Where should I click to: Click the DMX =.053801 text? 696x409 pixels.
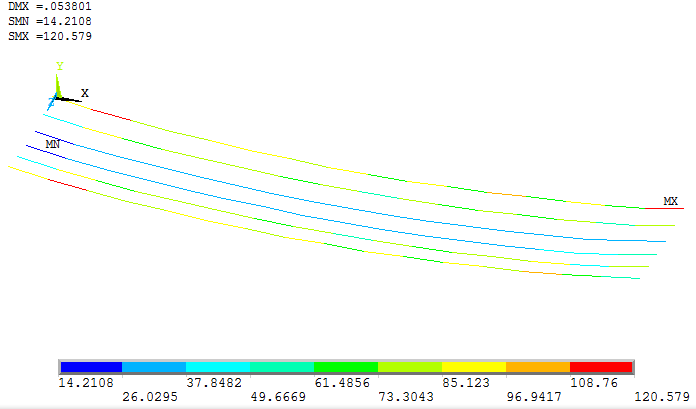(x=50, y=6)
